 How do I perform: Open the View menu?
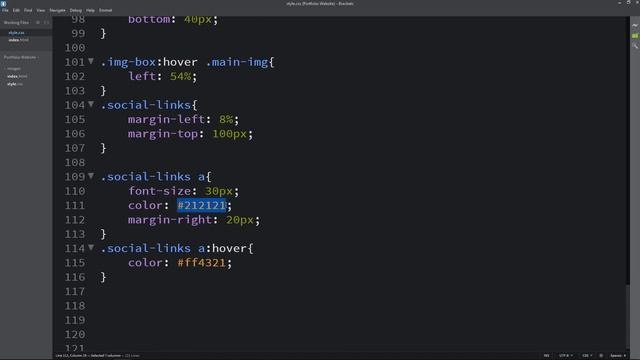point(40,10)
